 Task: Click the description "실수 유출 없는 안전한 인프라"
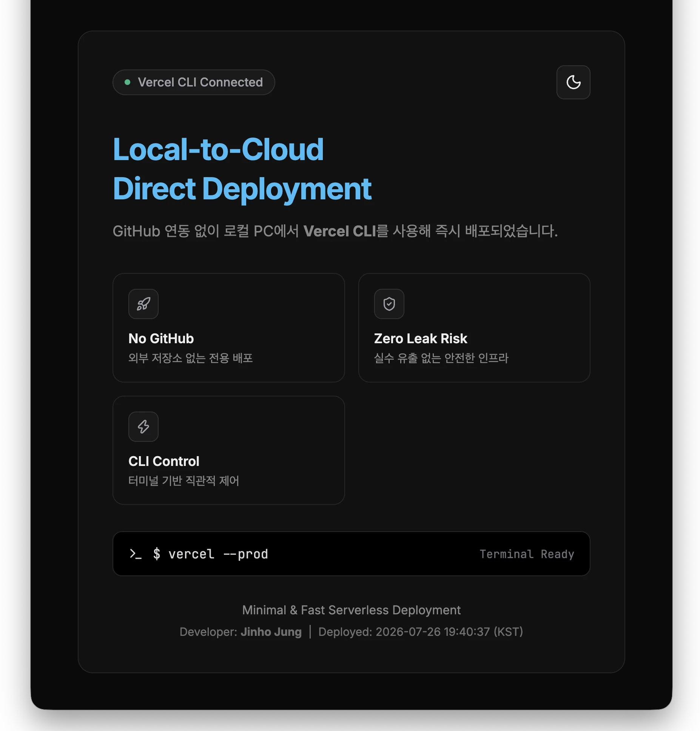point(441,358)
